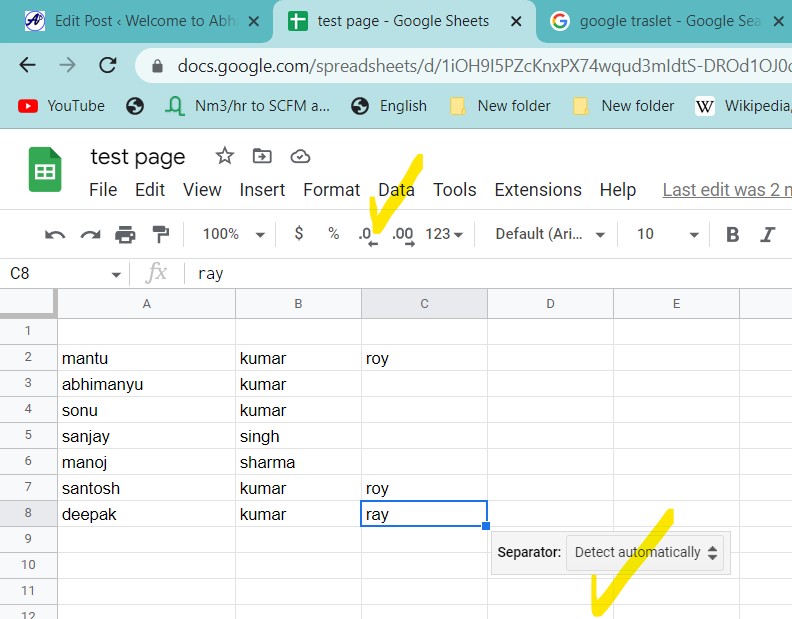Go forward in the browser
This screenshot has height=619, width=792.
pyautogui.click(x=67, y=65)
